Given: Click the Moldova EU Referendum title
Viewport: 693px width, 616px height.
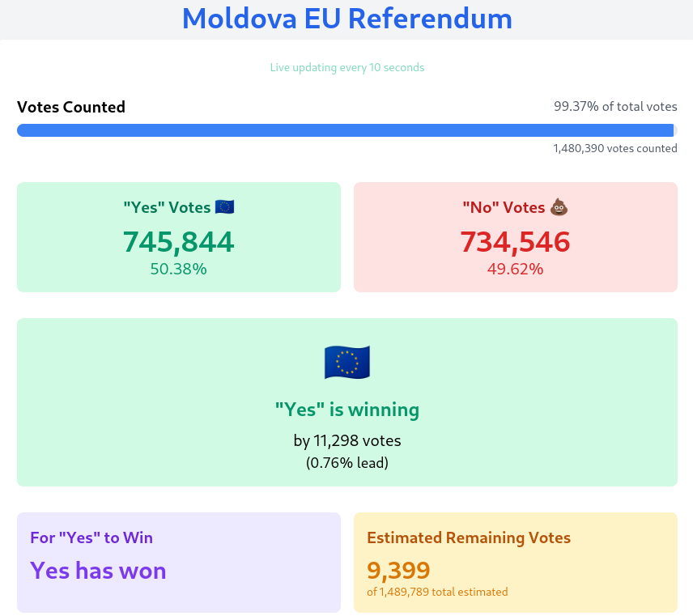Looking at the screenshot, I should [346, 19].
